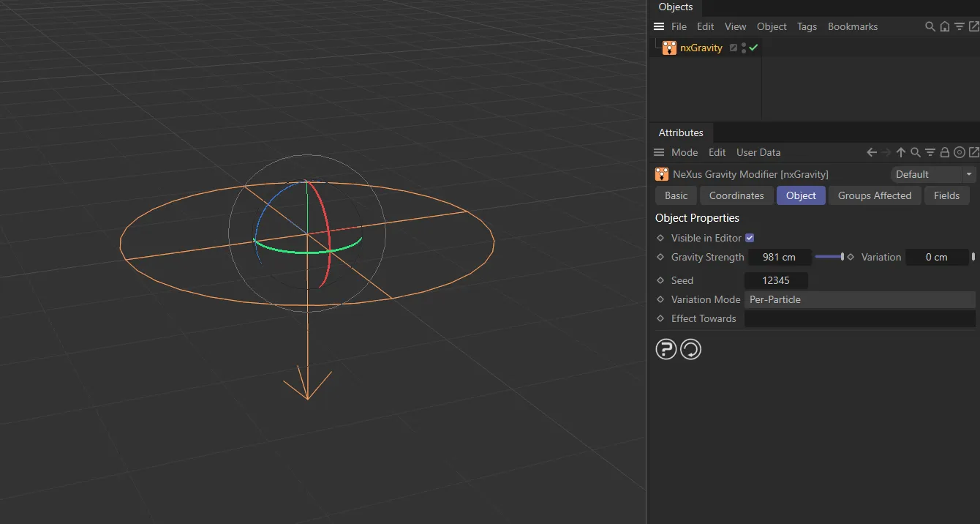Screen dimensions: 980x524
Task: Open search in the Objects manager
Action: (x=930, y=26)
